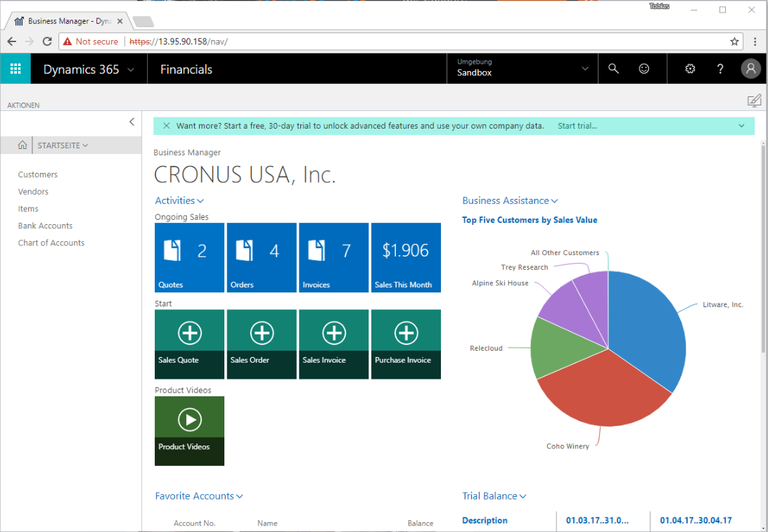Expand the notification bar chevron
This screenshot has width=768, height=532.
click(x=741, y=126)
